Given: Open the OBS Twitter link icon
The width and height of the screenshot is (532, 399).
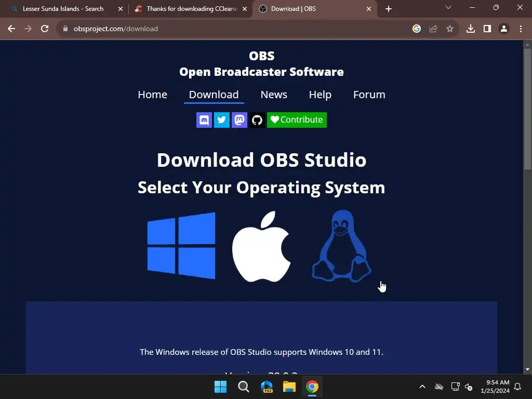Looking at the screenshot, I should click(221, 120).
